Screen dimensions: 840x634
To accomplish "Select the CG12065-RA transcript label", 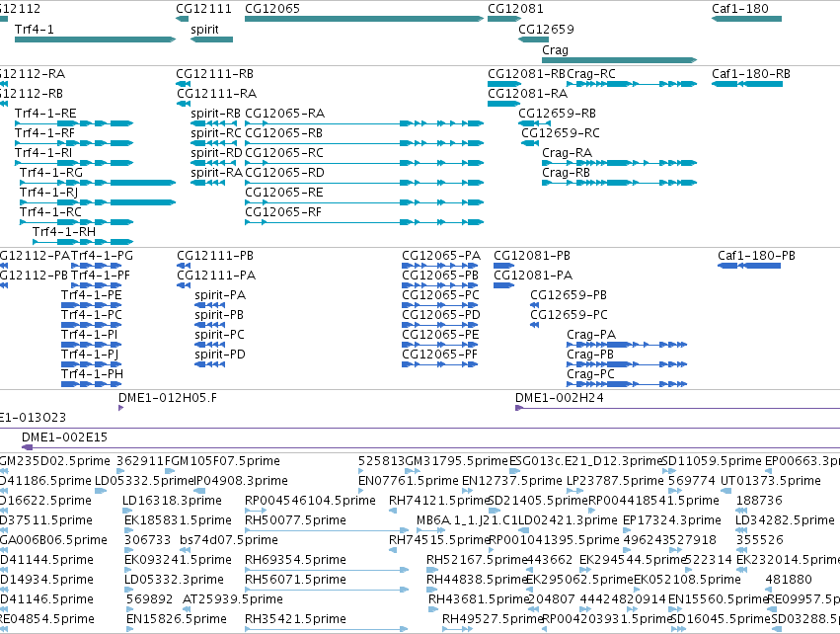I will pyautogui.click(x=285, y=114).
